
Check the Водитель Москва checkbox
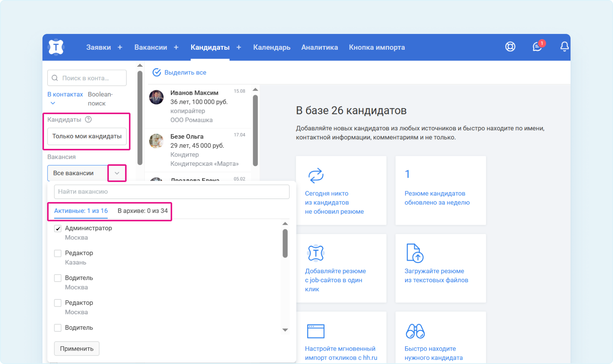58,278
